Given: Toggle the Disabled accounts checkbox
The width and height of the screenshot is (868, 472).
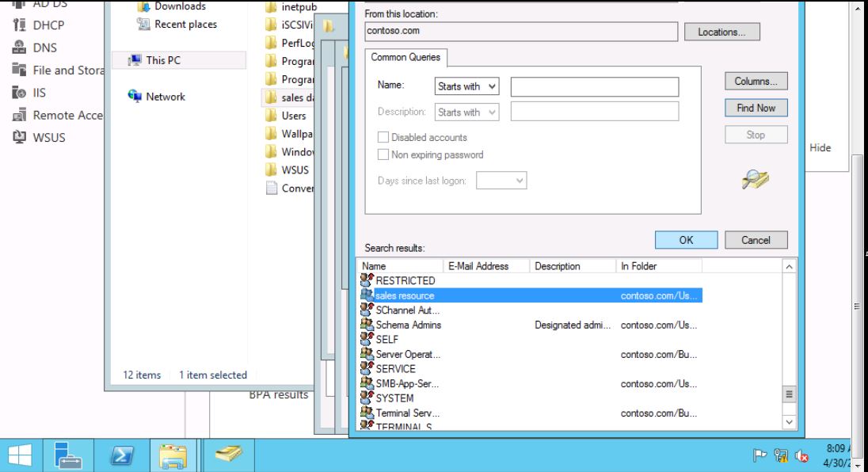Looking at the screenshot, I should [383, 137].
